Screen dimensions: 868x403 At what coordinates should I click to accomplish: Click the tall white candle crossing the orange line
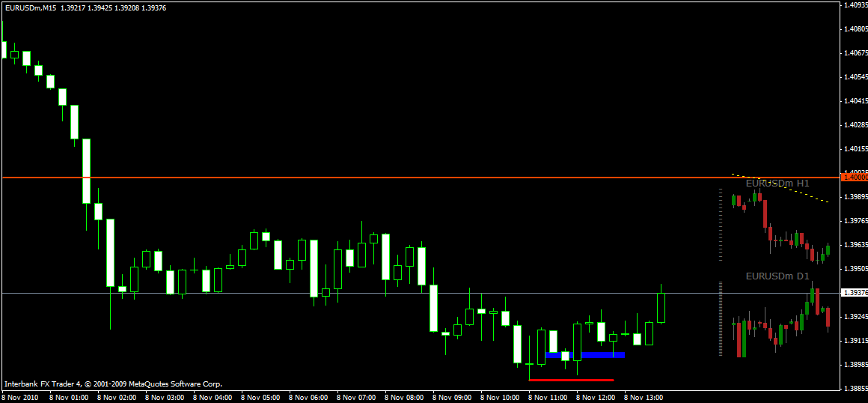[86, 172]
